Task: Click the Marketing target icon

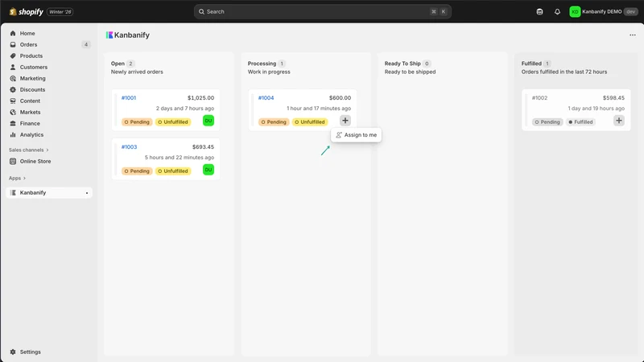Action: click(x=13, y=78)
